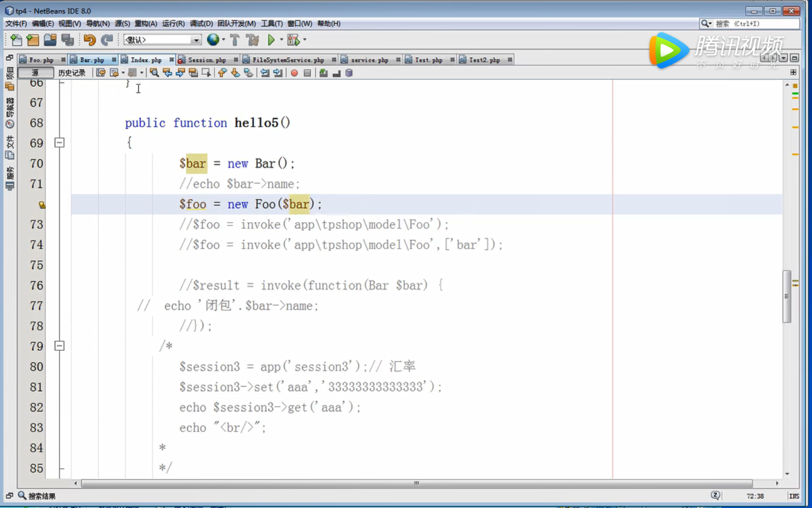Screen dimensions: 812x508
Task: Start macro recording with red circle
Action: pos(294,73)
